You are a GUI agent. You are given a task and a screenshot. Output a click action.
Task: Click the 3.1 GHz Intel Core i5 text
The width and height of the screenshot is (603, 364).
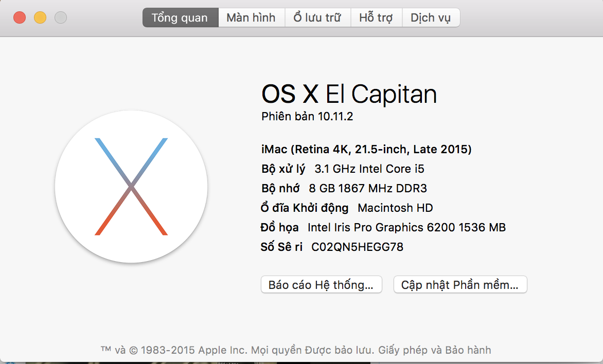pos(369,169)
